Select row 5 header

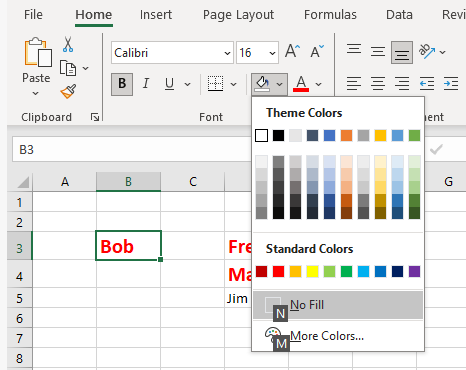pyautogui.click(x=19, y=298)
